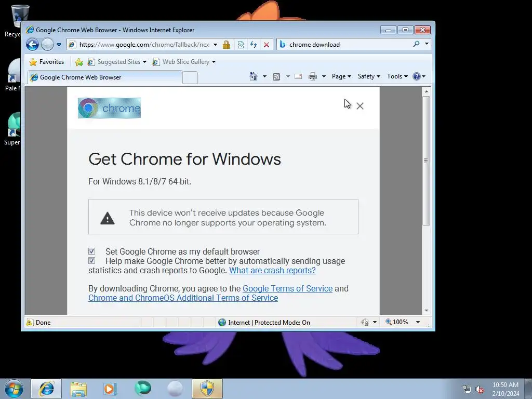The image size is (532, 399).
Task: Click the Pale Moon taskbar icon
Action: (175, 389)
